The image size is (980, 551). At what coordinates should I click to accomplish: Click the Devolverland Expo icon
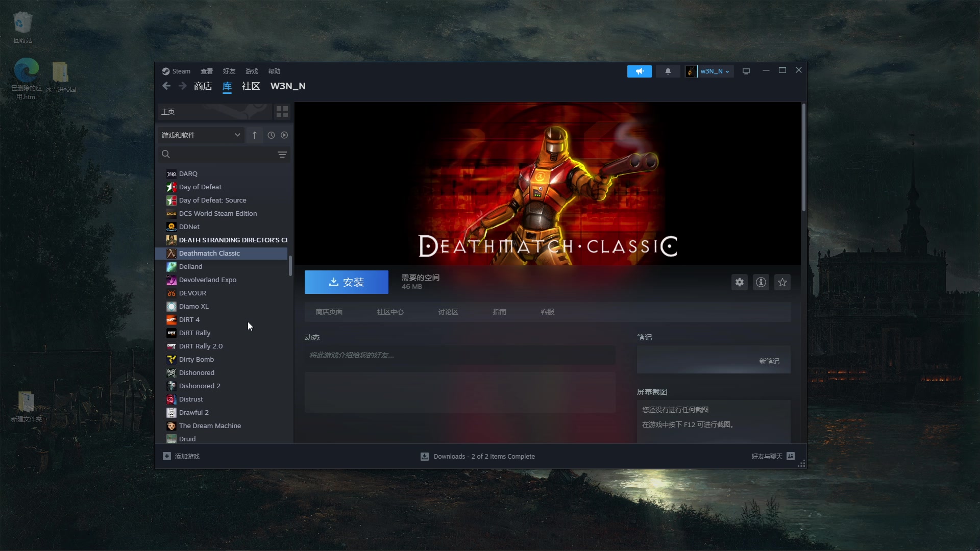171,280
